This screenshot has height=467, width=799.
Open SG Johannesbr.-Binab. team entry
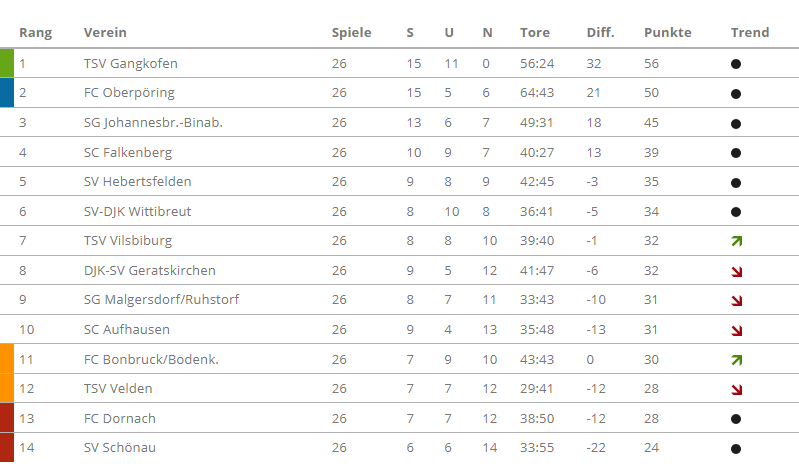click(153, 123)
